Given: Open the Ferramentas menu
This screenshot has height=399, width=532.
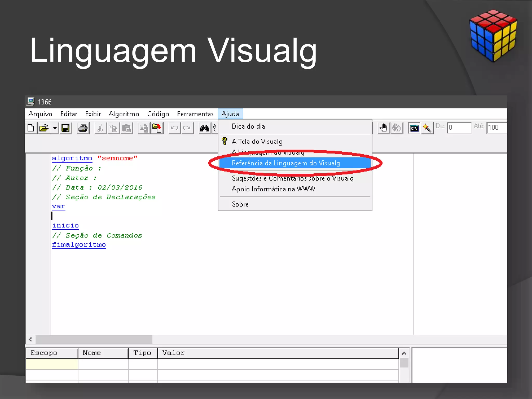Looking at the screenshot, I should pos(195,114).
